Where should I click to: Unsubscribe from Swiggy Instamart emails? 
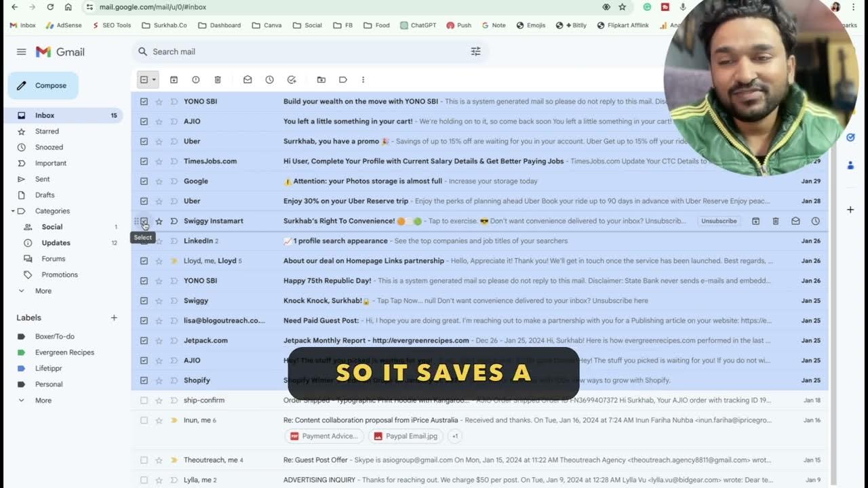[x=719, y=221]
